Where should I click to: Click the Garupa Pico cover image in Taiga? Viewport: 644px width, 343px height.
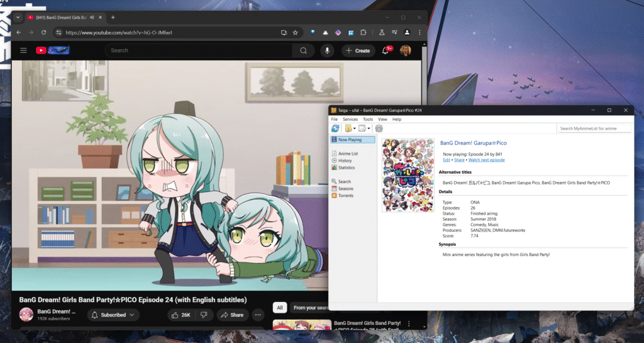(x=408, y=175)
